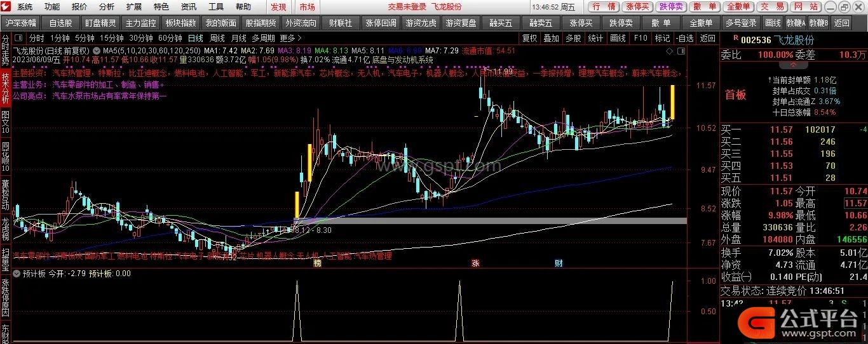Open the 特色 menu
Screen dimensions: 868x344
click(x=161, y=7)
